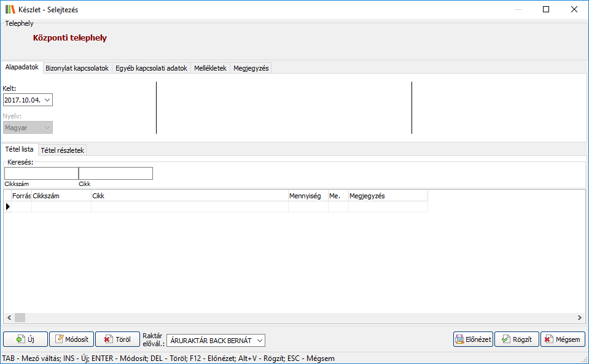This screenshot has height=364, width=589.
Task: Switch to the Mellékletek tab
Action: pyautogui.click(x=210, y=68)
